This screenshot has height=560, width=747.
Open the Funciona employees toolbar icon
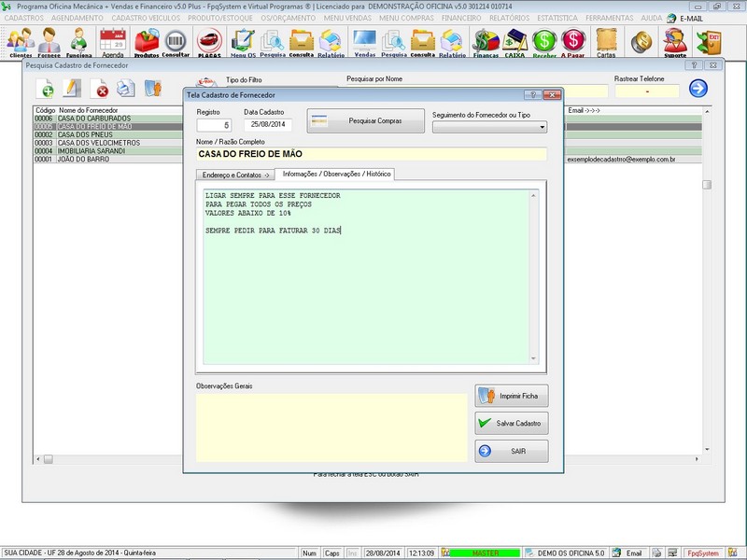pos(78,42)
